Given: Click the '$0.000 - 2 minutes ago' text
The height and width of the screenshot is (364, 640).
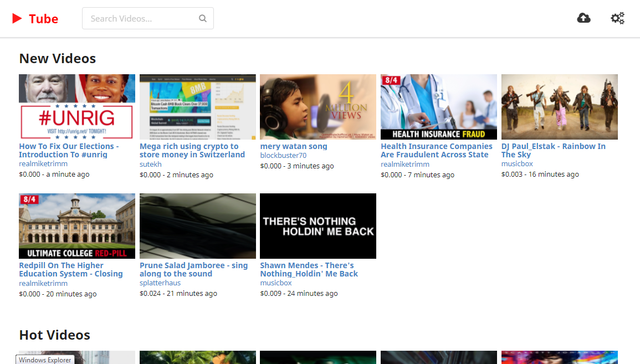Looking at the screenshot, I should click(176, 175).
